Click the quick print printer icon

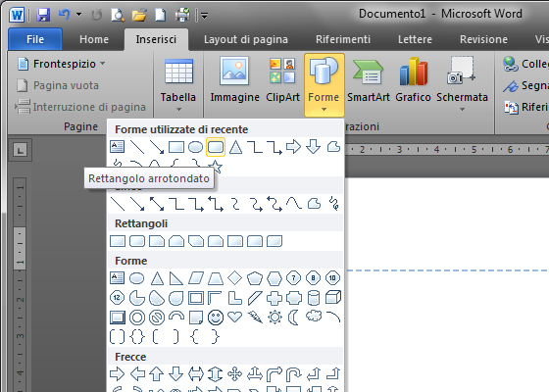182,15
